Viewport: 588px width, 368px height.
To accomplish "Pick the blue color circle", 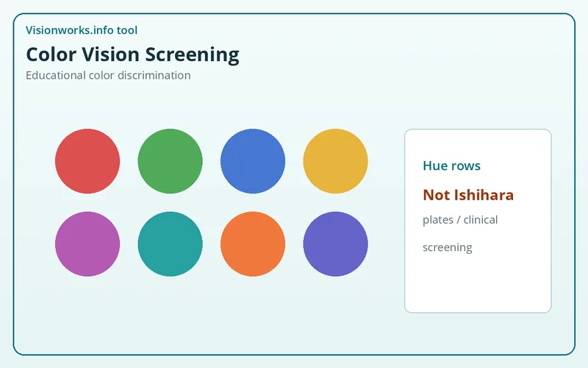I will click(253, 161).
